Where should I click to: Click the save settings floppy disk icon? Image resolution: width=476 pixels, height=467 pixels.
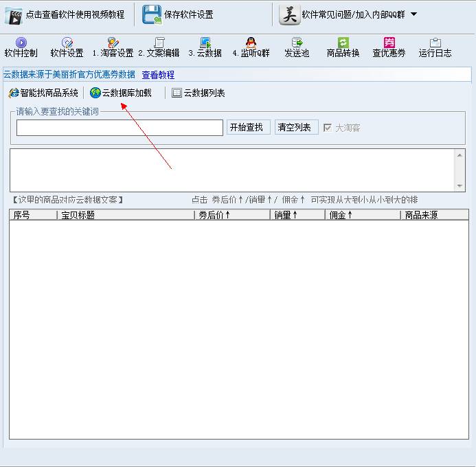click(x=152, y=14)
